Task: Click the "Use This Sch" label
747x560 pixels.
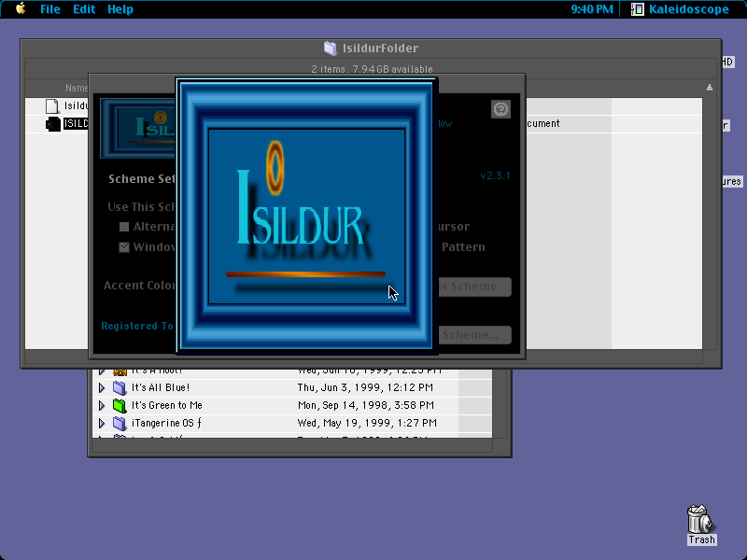Action: (142, 207)
